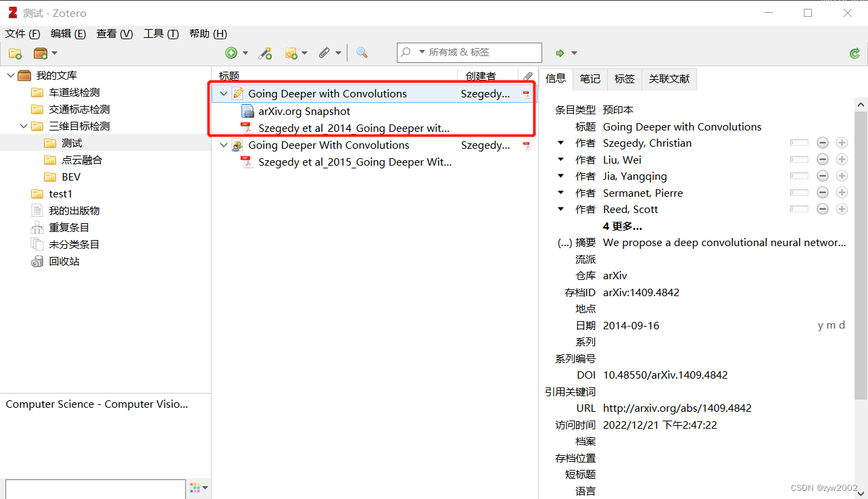This screenshot has height=499, width=868.
Task: Click the green Locate arrow icon
Action: 560,53
